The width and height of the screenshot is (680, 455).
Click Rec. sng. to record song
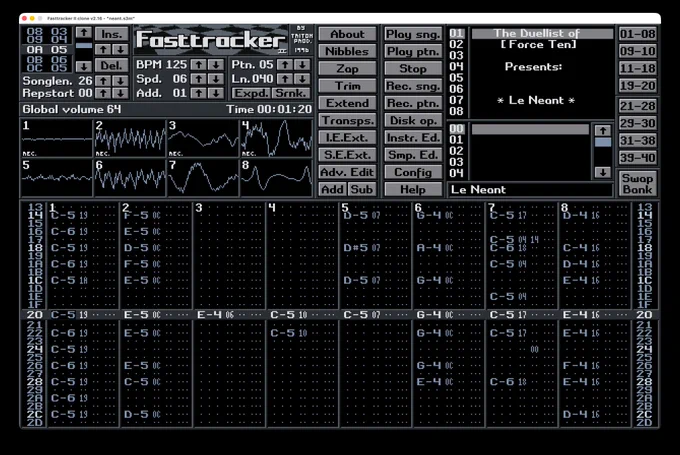pyautogui.click(x=413, y=86)
